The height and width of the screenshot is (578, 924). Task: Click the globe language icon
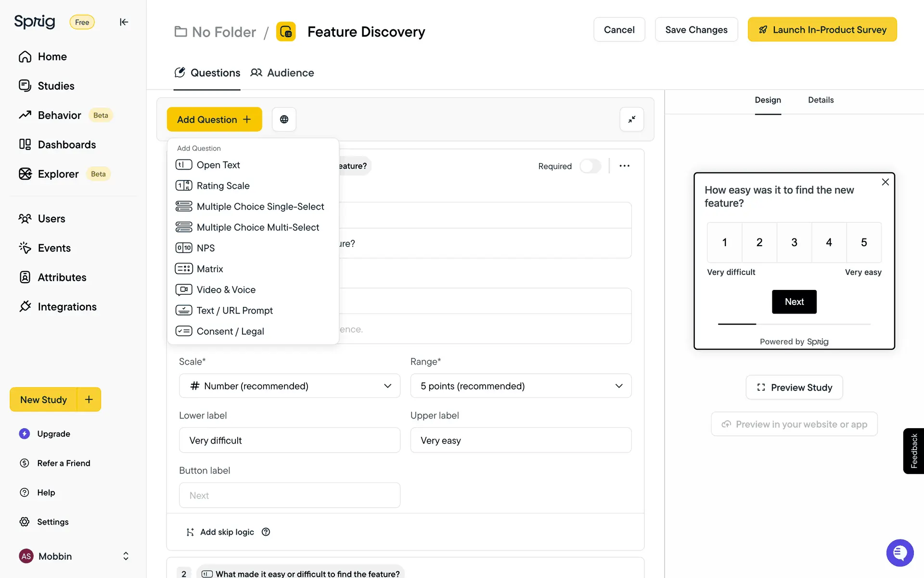point(284,119)
